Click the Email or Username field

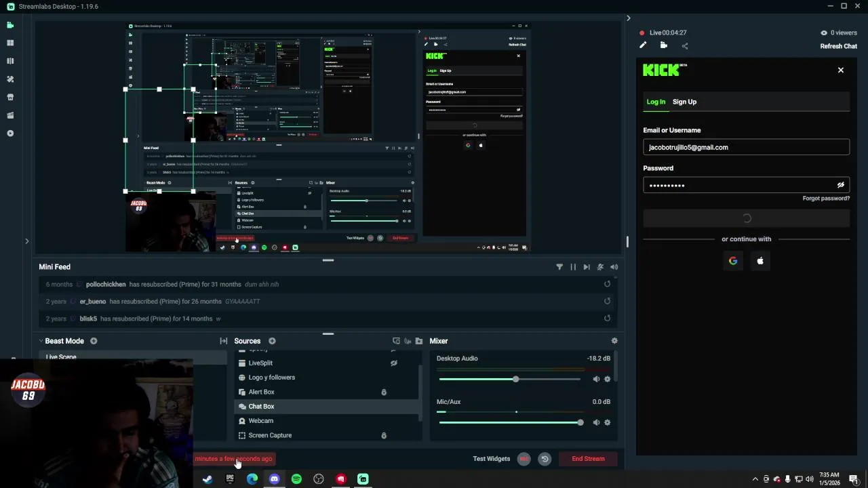point(746,147)
